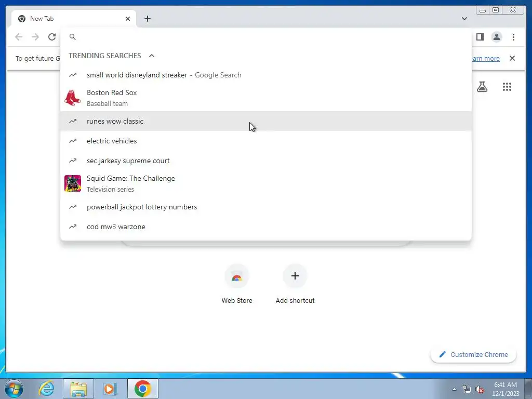Choose Squid Game: The Challenge suggestion
The height and width of the screenshot is (399, 532).
pos(265,183)
